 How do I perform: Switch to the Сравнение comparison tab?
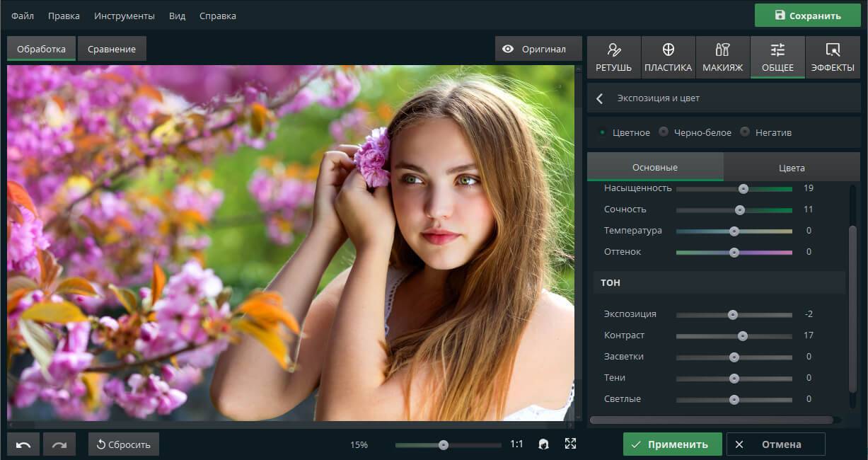tap(112, 49)
